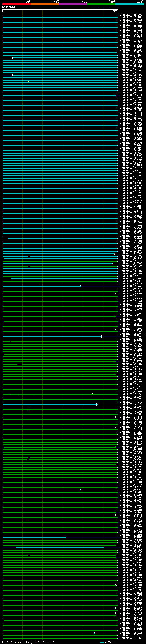Click the yellow large-gap triangle in the legend
This screenshot has width=146, height=644.
(19, 642)
